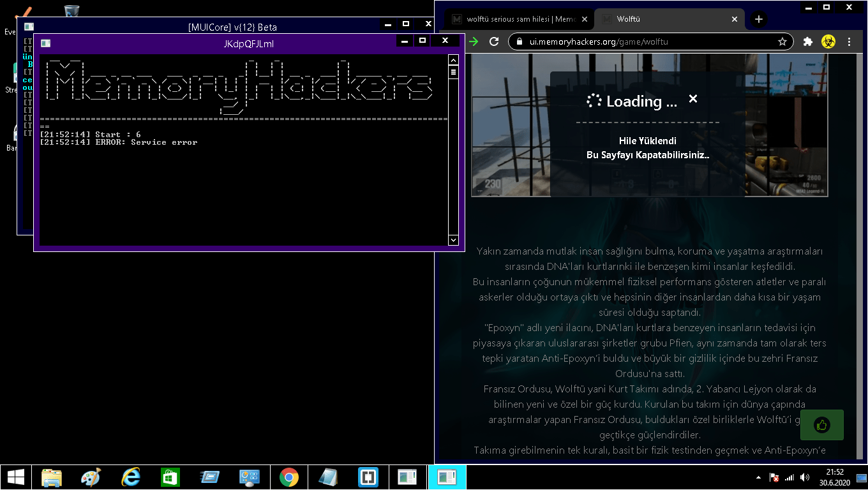Open the JKdpQFJLml console system menu icon
The height and width of the screenshot is (490, 868).
pyautogui.click(x=45, y=43)
